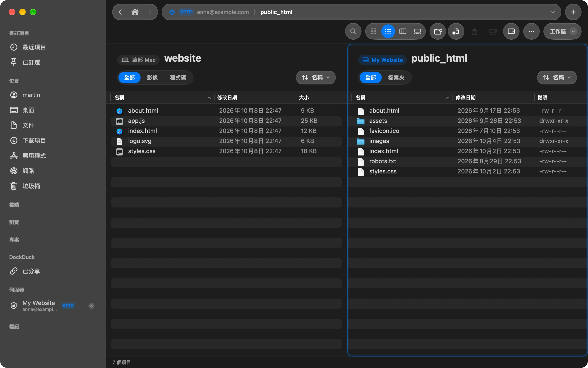The width and height of the screenshot is (588, 368).
Task: Click the forward chevron navigation button
Action: click(x=150, y=12)
